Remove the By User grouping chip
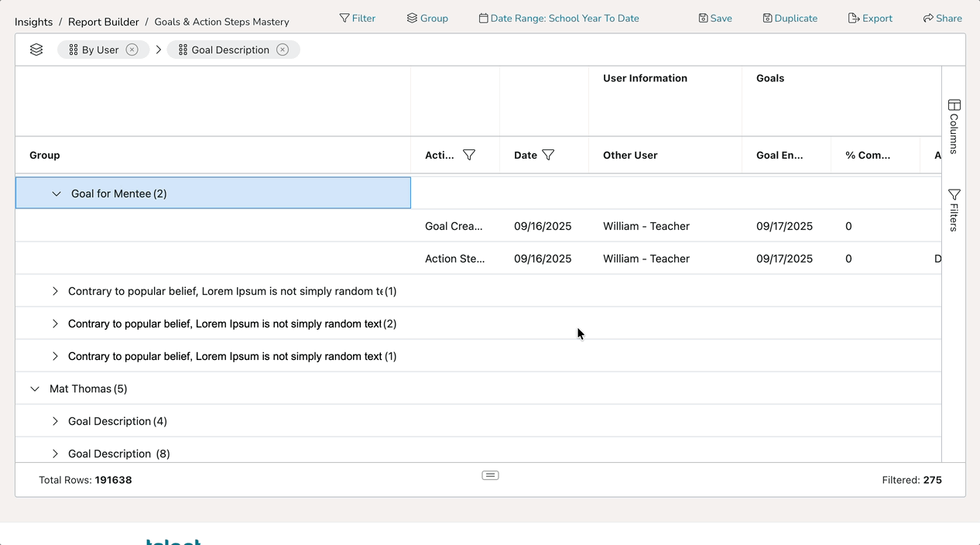The image size is (980, 545). point(132,50)
